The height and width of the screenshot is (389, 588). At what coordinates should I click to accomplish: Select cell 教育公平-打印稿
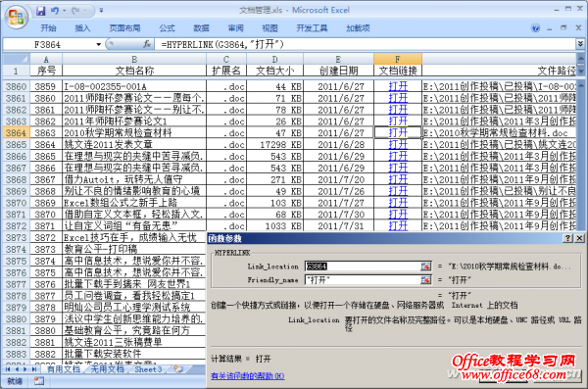click(x=134, y=249)
